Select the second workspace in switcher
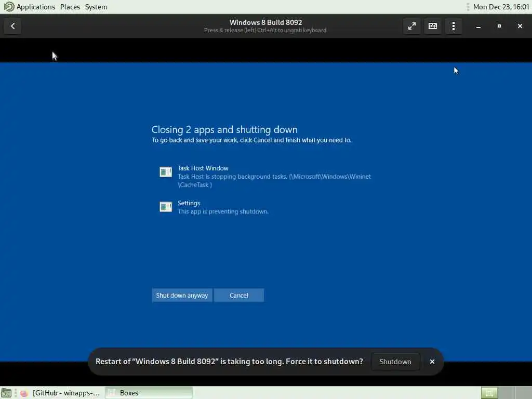This screenshot has height=399, width=532. pos(506,393)
